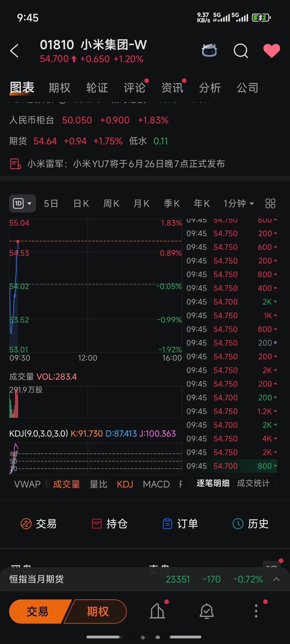Select the 周K chart period

(x=111, y=204)
